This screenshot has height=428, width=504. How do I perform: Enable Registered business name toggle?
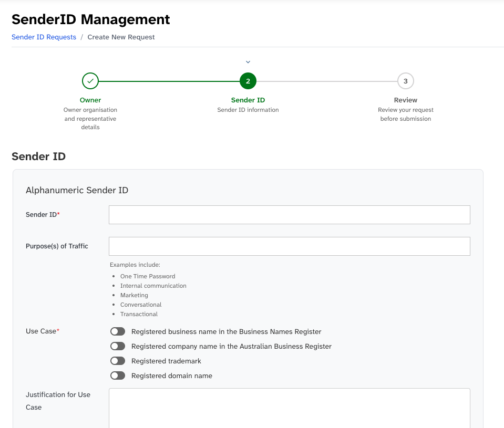click(118, 331)
